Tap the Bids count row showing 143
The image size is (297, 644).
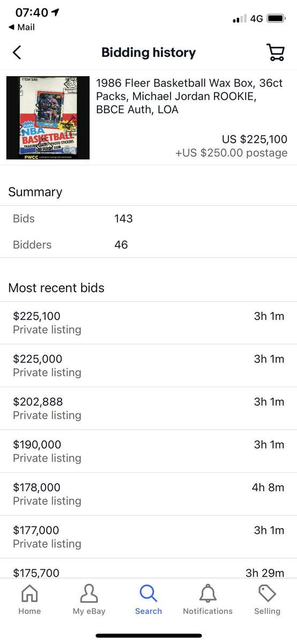point(148,218)
